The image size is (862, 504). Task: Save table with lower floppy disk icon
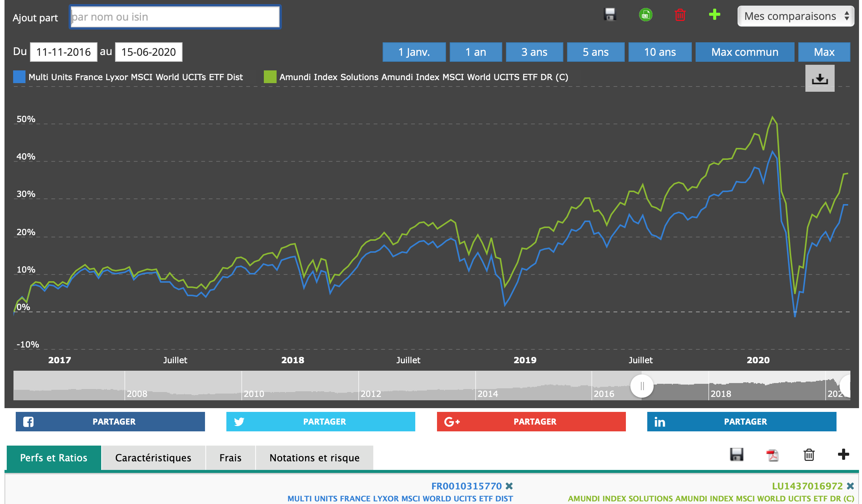pyautogui.click(x=736, y=455)
